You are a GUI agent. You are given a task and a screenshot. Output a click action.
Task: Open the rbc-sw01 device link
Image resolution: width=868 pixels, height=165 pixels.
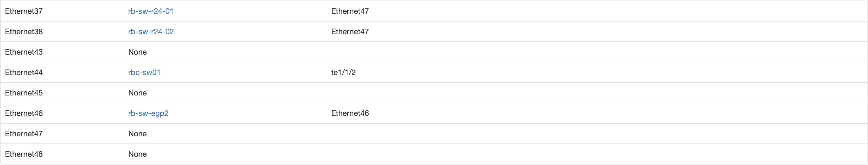[x=144, y=72]
